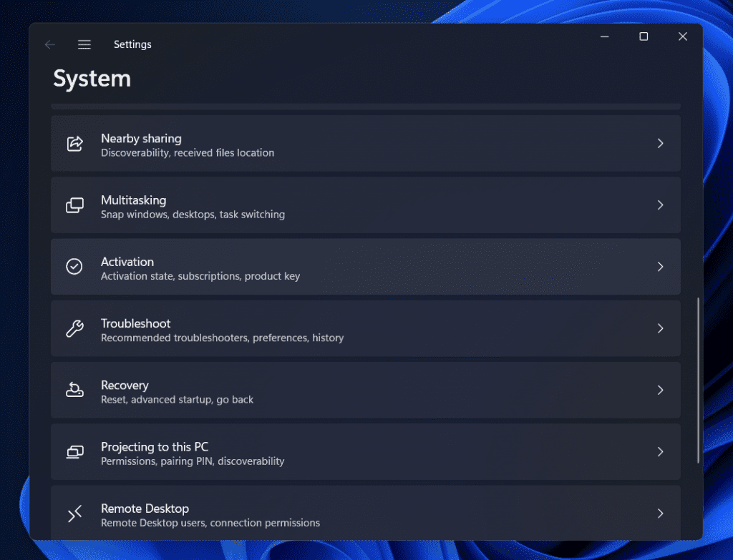Open the Multitasking settings title

pyautogui.click(x=134, y=200)
